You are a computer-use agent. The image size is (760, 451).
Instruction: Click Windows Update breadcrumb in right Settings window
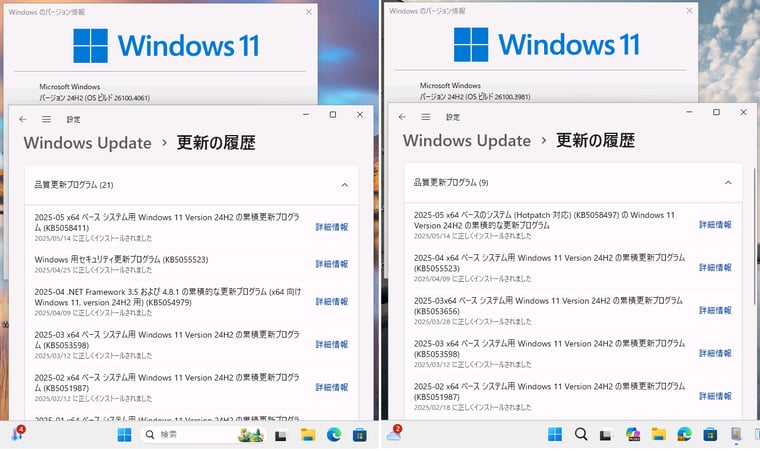tap(467, 141)
